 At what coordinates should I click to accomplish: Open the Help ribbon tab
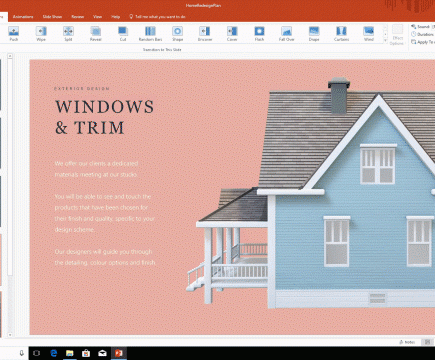tap(115, 17)
